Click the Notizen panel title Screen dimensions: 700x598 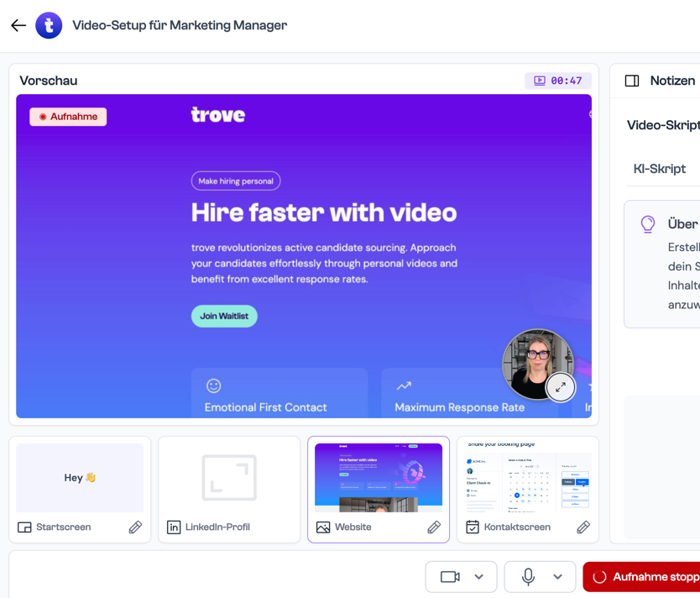(672, 81)
